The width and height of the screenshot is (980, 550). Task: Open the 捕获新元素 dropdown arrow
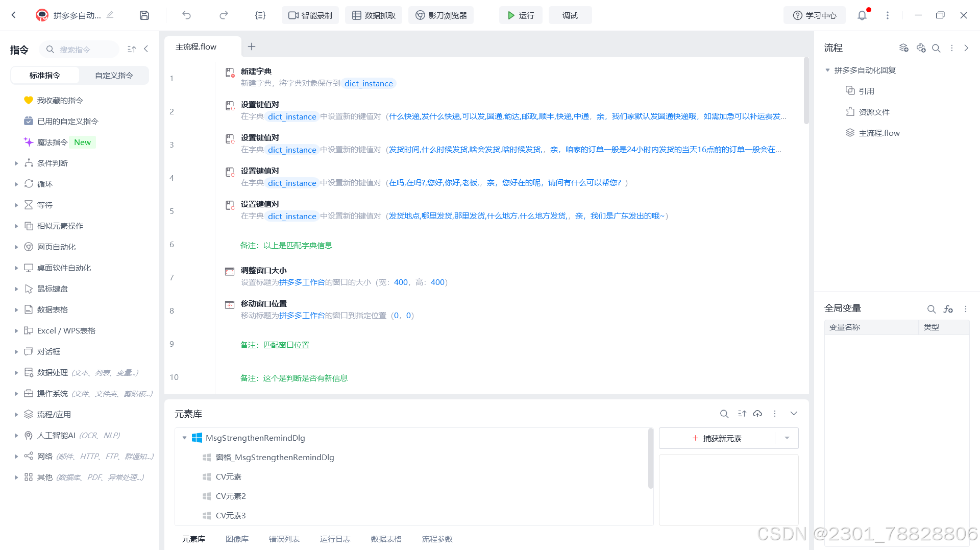[787, 438]
